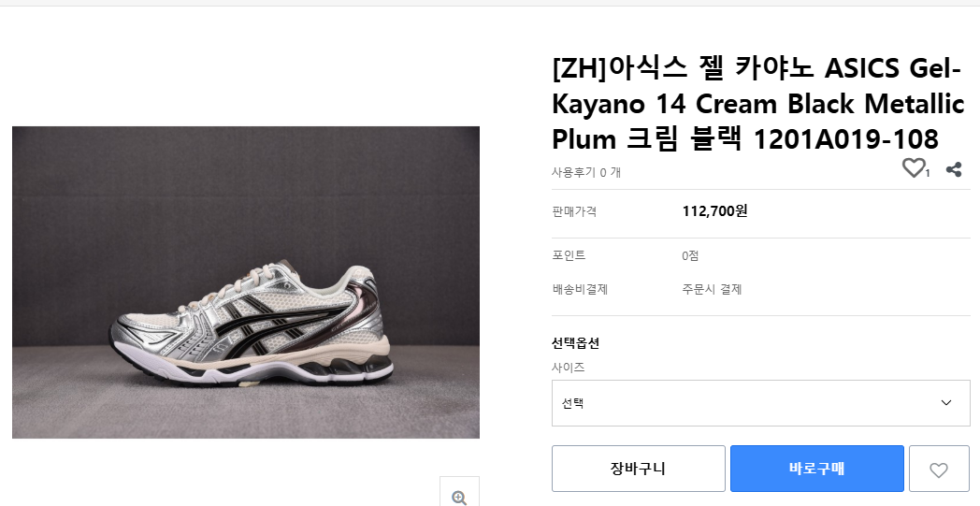Image resolution: width=980 pixels, height=506 pixels.
Task: Click the 선택옵션 heading
Action: tap(575, 343)
